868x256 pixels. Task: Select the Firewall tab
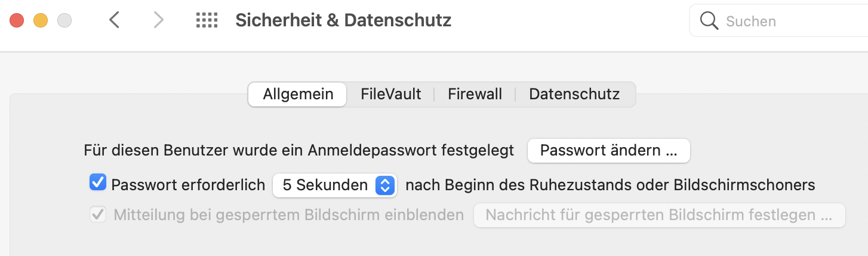(x=475, y=95)
